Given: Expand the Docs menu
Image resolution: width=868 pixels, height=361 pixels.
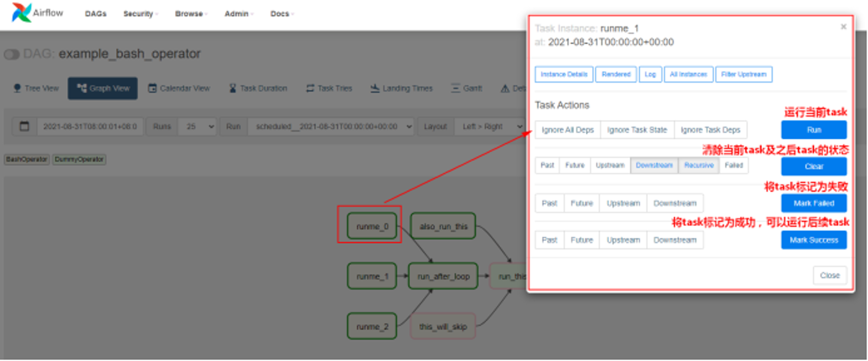Looking at the screenshot, I should (x=283, y=13).
